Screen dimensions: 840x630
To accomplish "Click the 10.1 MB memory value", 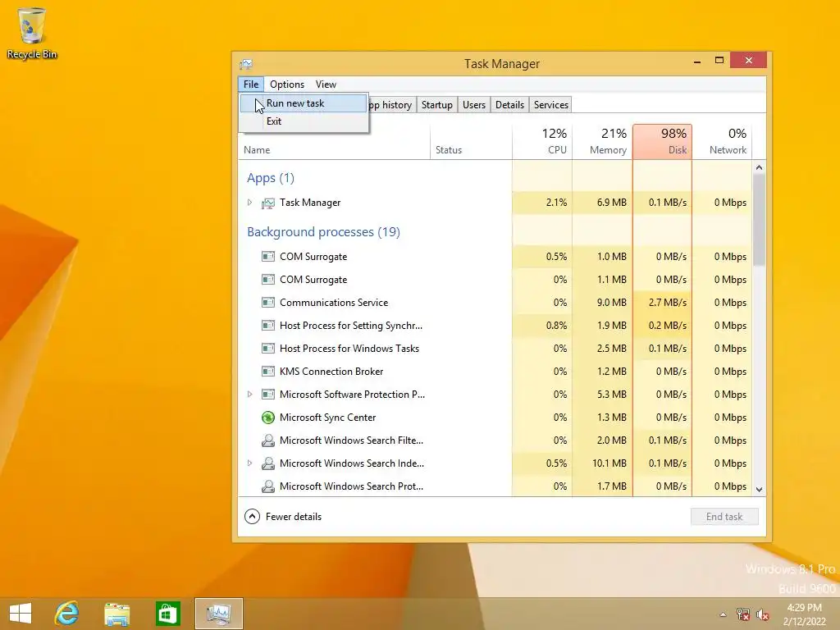I will point(609,463).
